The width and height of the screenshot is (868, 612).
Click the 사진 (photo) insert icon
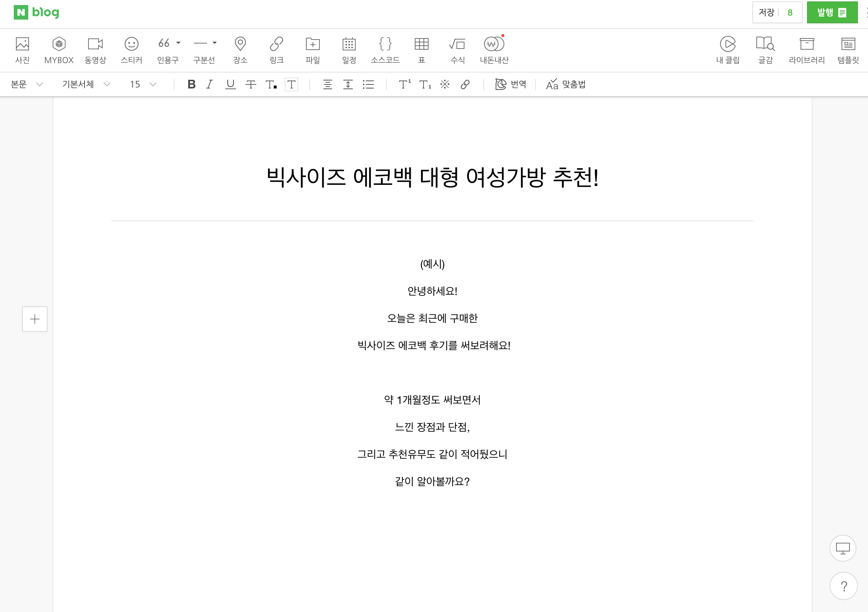pos(22,44)
